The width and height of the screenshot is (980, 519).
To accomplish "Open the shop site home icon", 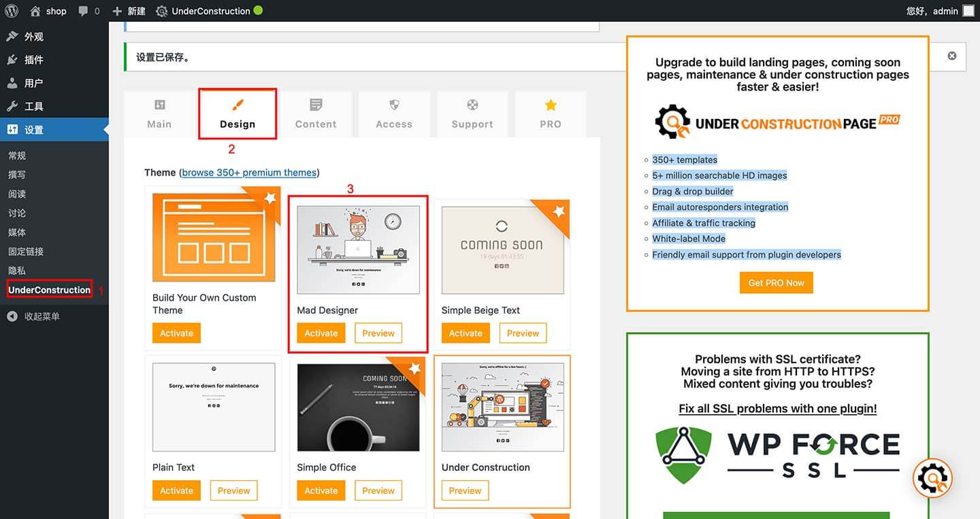I will (35, 11).
